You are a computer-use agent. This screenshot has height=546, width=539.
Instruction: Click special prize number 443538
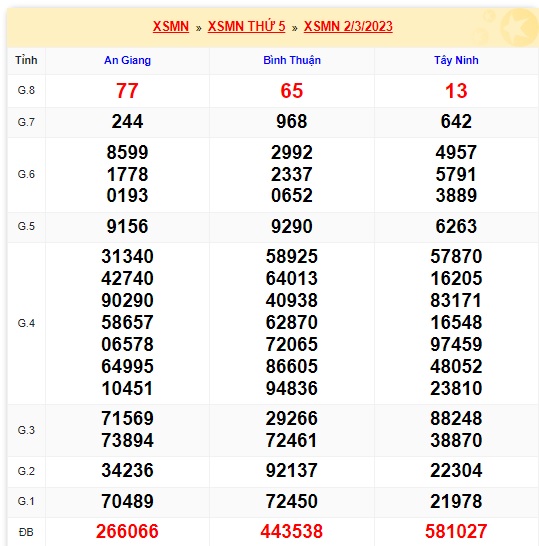(292, 531)
